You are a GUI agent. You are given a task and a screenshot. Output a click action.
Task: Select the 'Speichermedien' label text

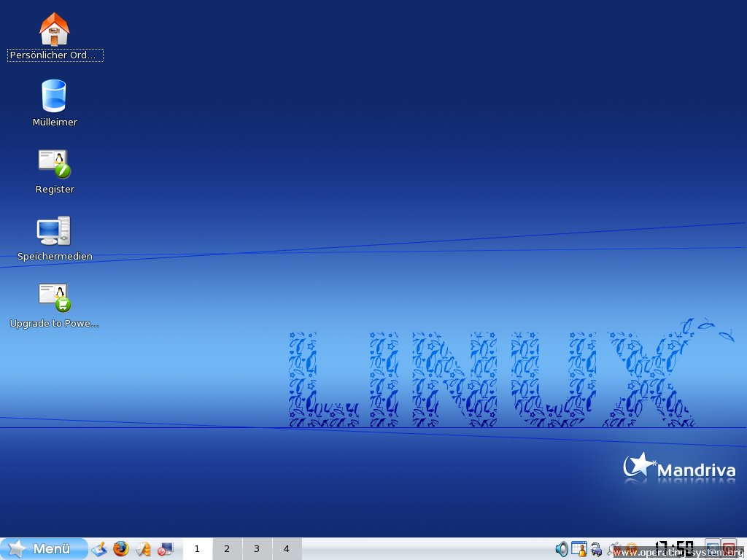(55, 256)
